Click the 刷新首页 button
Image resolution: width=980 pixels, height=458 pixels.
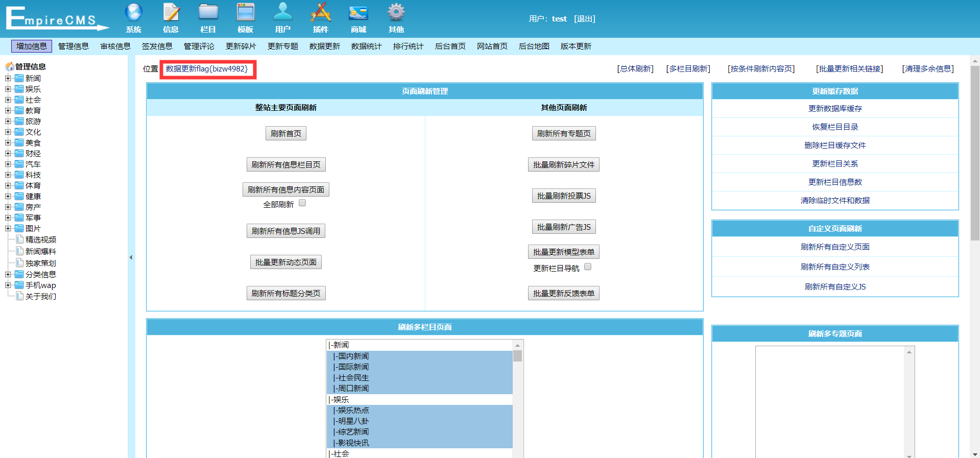click(286, 133)
